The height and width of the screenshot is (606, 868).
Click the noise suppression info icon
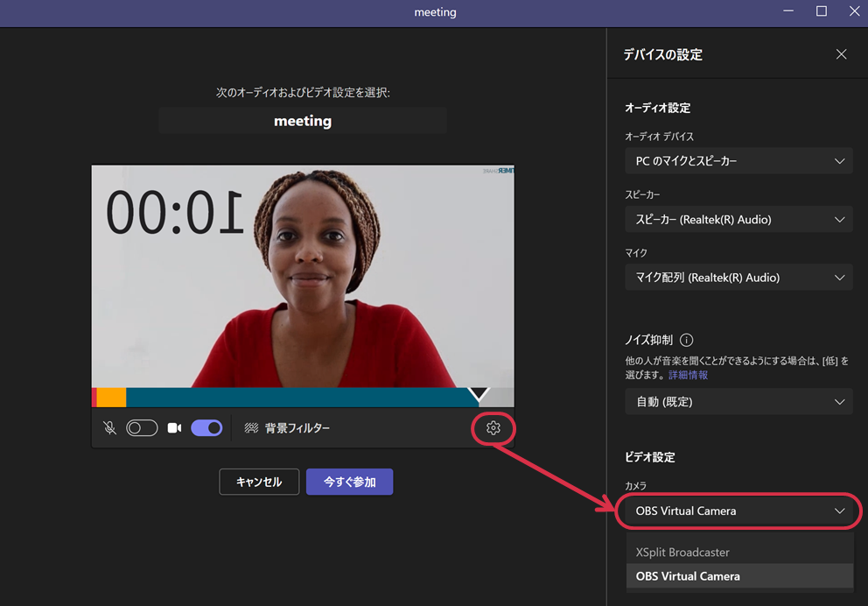pyautogui.click(x=686, y=341)
